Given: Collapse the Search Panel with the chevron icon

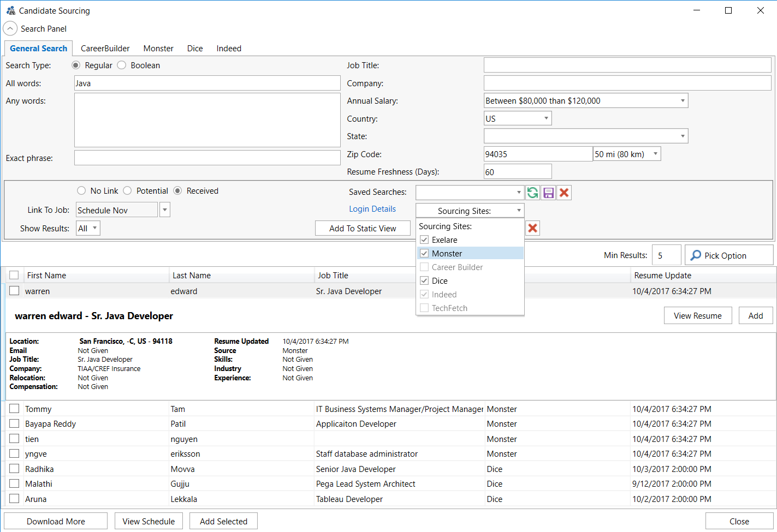Looking at the screenshot, I should (x=10, y=28).
